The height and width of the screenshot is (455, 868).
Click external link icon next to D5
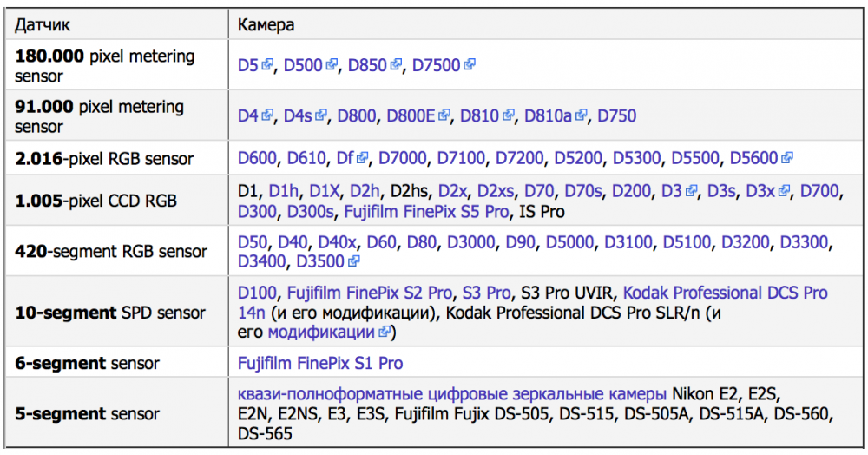point(267,65)
